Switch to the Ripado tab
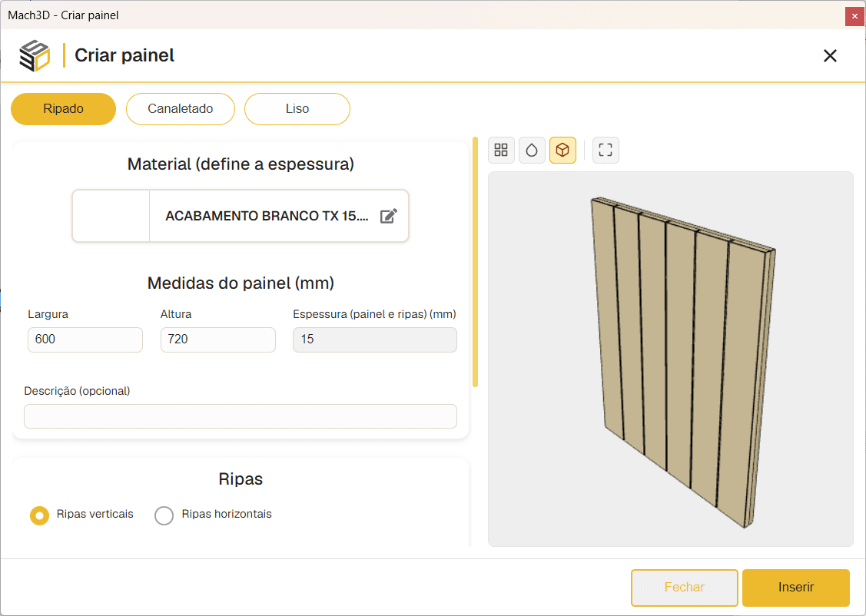This screenshot has height=616, width=866. point(64,109)
